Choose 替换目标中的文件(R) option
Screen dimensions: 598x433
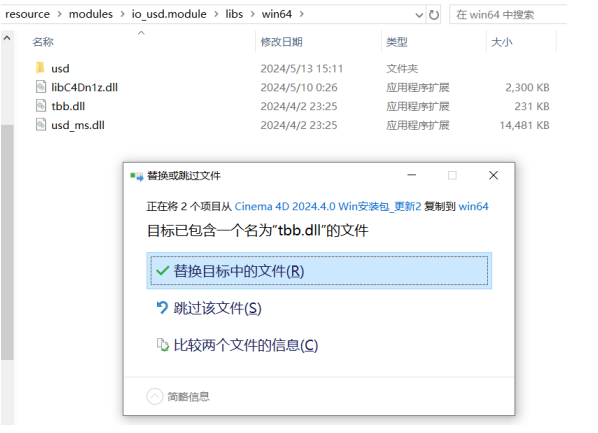[x=319, y=270]
